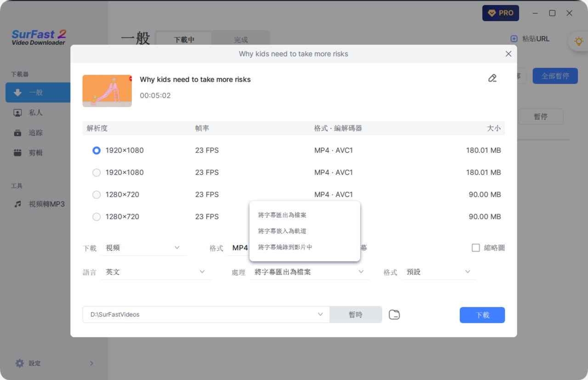Screen dimensions: 588x380
Task: Enable the 縮略圖 thumbnail checkbox
Action: [x=476, y=248]
